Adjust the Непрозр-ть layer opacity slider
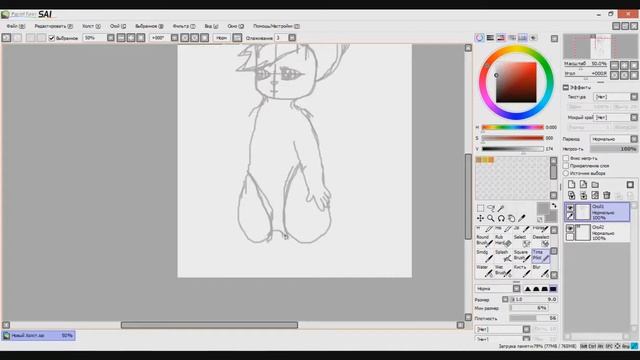 point(614,149)
